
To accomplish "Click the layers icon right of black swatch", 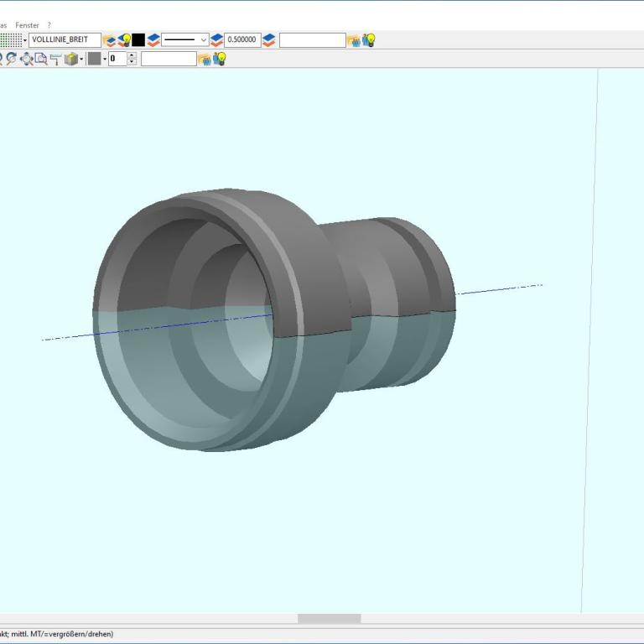I will click(x=153, y=40).
